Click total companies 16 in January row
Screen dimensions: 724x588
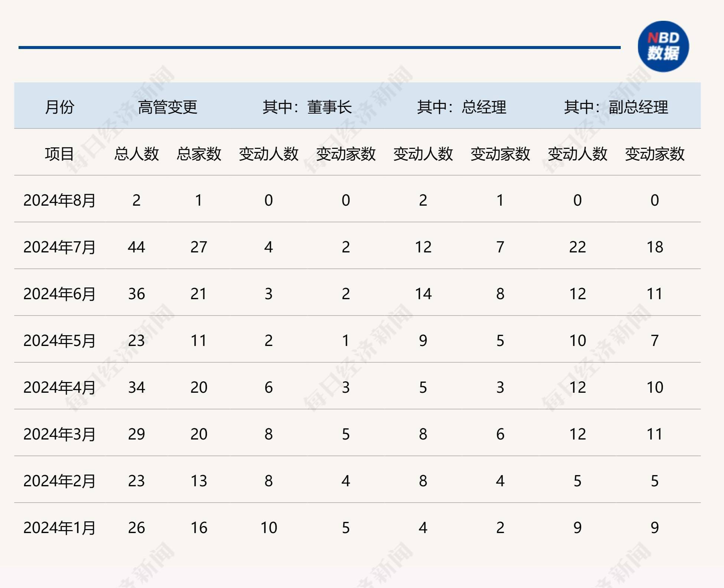coord(199,528)
